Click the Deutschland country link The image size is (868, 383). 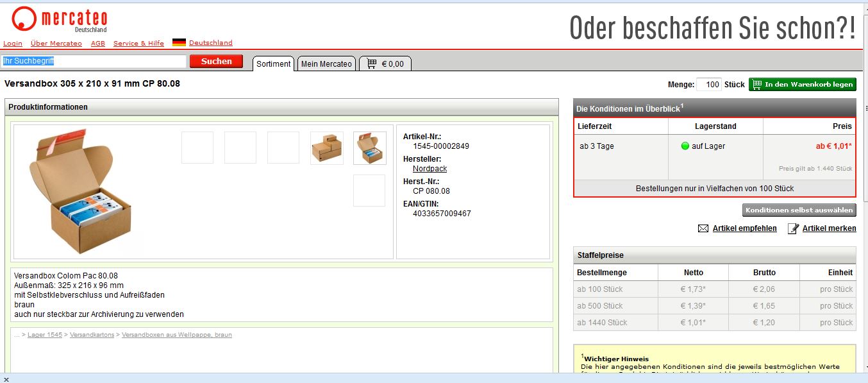(x=211, y=43)
